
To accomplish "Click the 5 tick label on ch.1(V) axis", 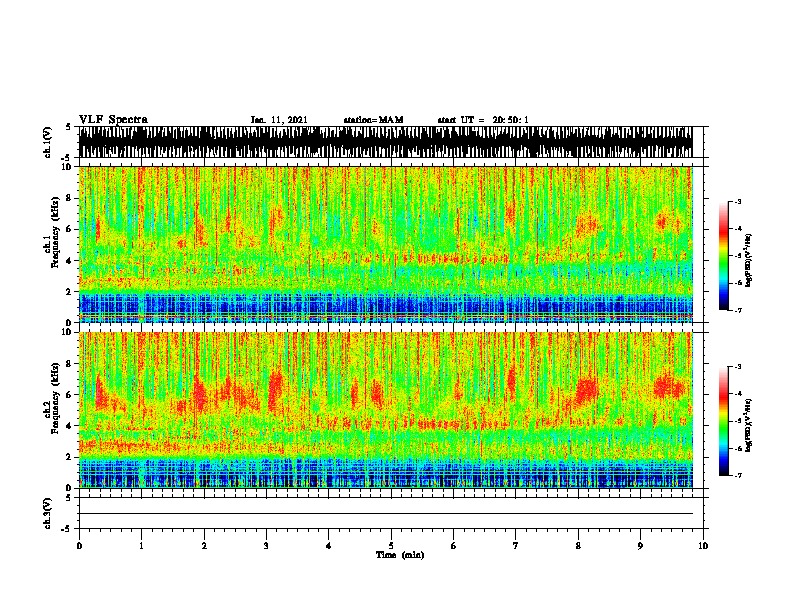I will [x=69, y=127].
